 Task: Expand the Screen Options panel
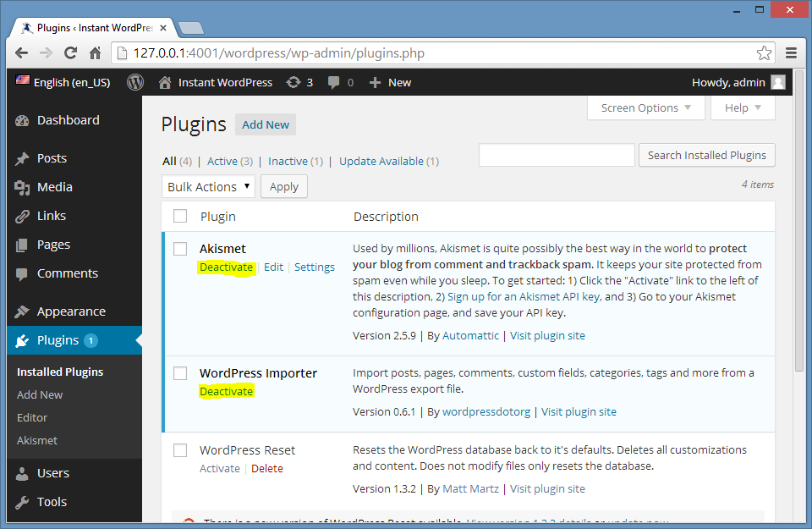pos(646,107)
